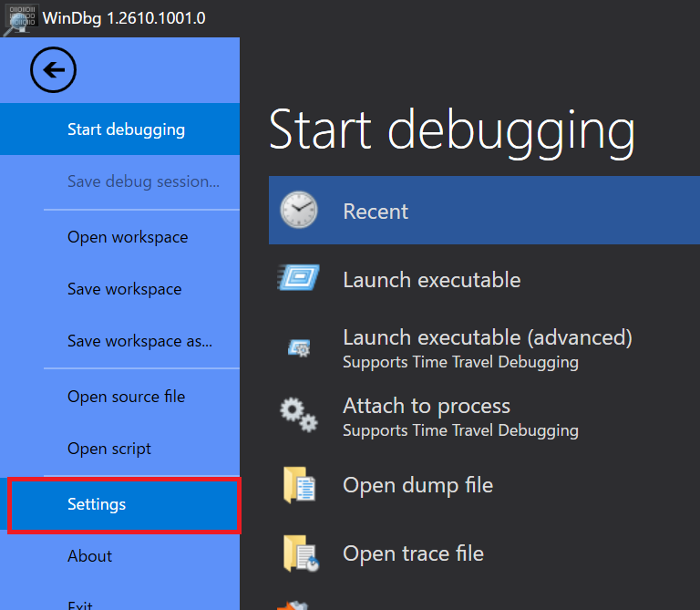The width and height of the screenshot is (700, 610).
Task: Click the Start debugging page heading
Action: (452, 132)
